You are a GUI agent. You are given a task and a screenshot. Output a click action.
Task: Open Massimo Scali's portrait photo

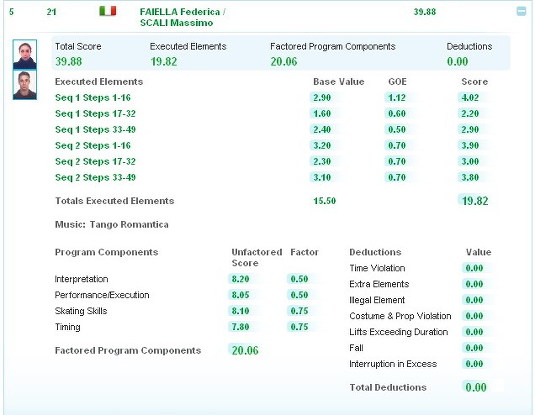point(25,84)
